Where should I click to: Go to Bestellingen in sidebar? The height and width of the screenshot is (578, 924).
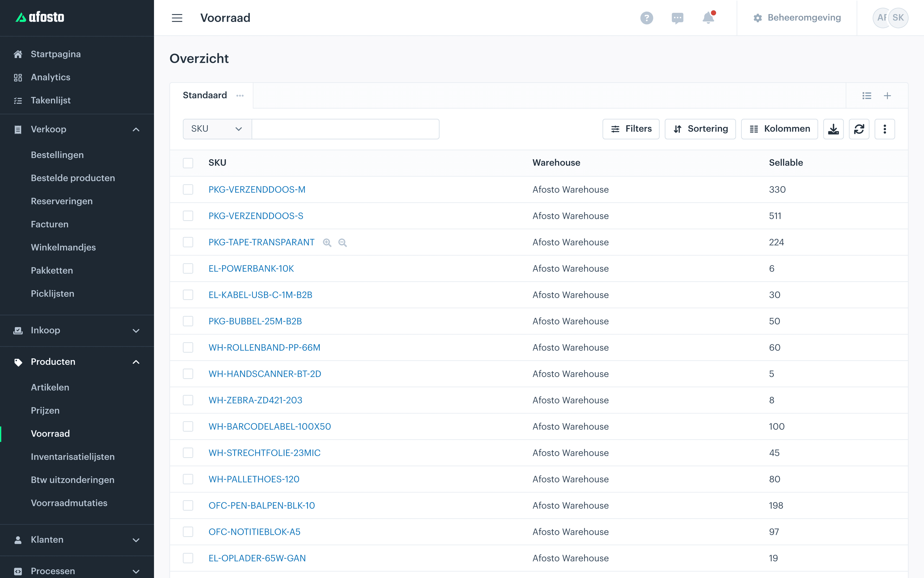[57, 155]
